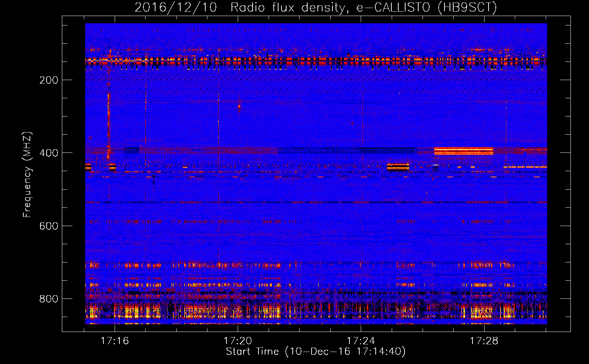Click the 17:20 time tick label
This screenshot has width=589, height=364.
pos(238,341)
